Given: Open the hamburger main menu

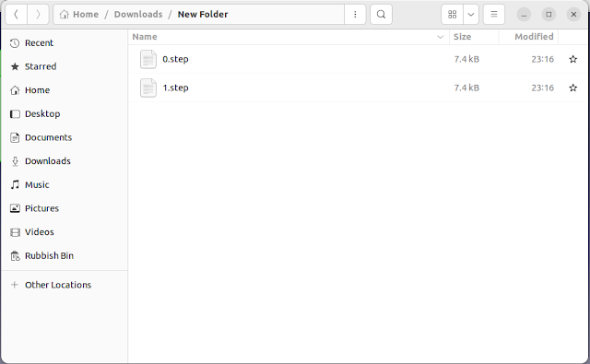Looking at the screenshot, I should point(494,15).
